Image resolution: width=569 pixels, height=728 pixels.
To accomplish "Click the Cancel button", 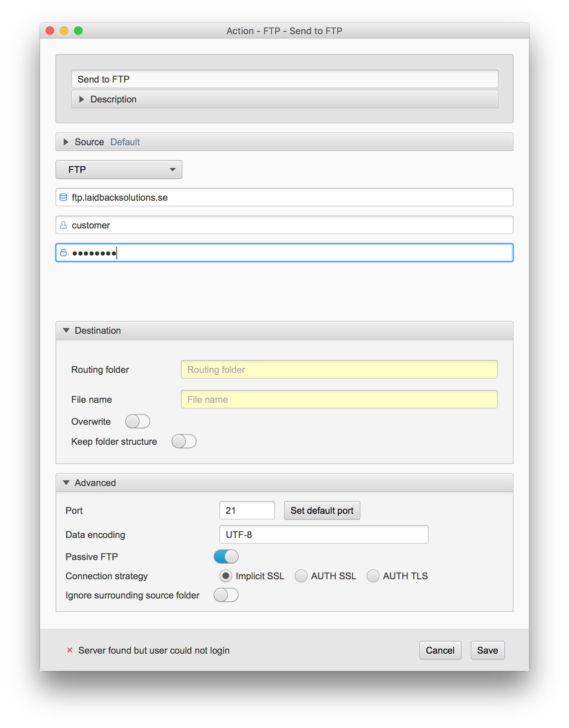I will (440, 650).
